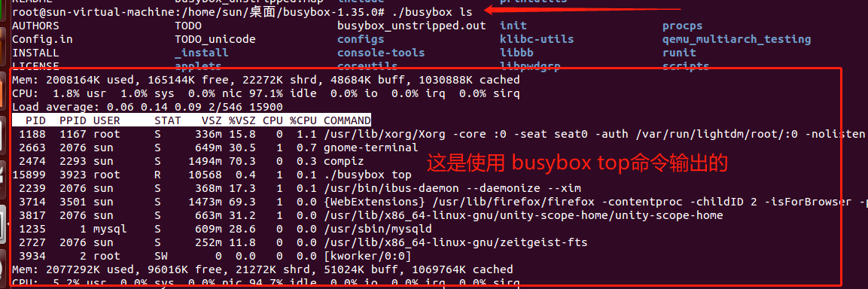Click the second Mem line showing 2077292K used
Viewport: 868px width, 289px height.
pyautogui.click(x=263, y=269)
